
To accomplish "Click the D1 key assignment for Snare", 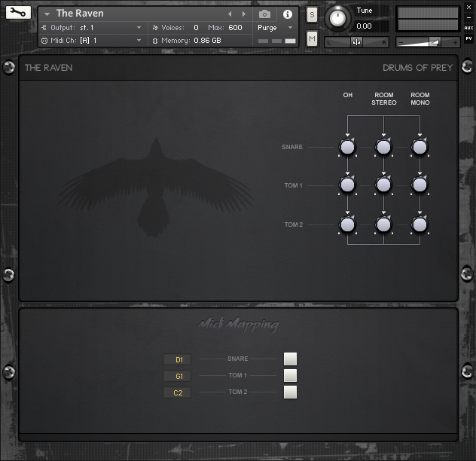I will coord(178,359).
